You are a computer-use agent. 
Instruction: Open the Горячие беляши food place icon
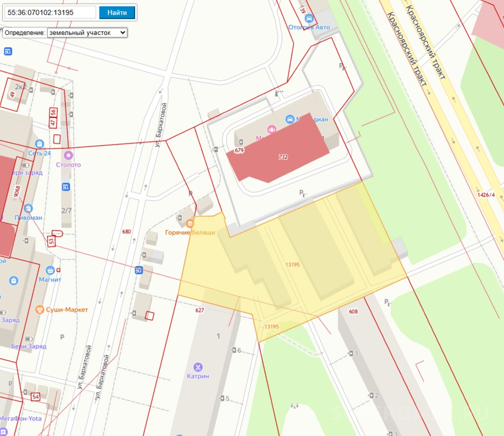click(x=190, y=223)
